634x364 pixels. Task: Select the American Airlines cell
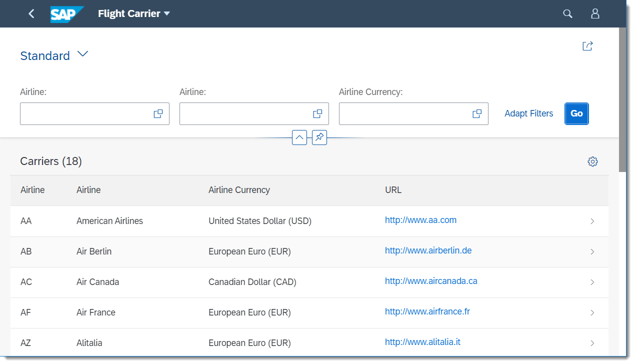109,221
